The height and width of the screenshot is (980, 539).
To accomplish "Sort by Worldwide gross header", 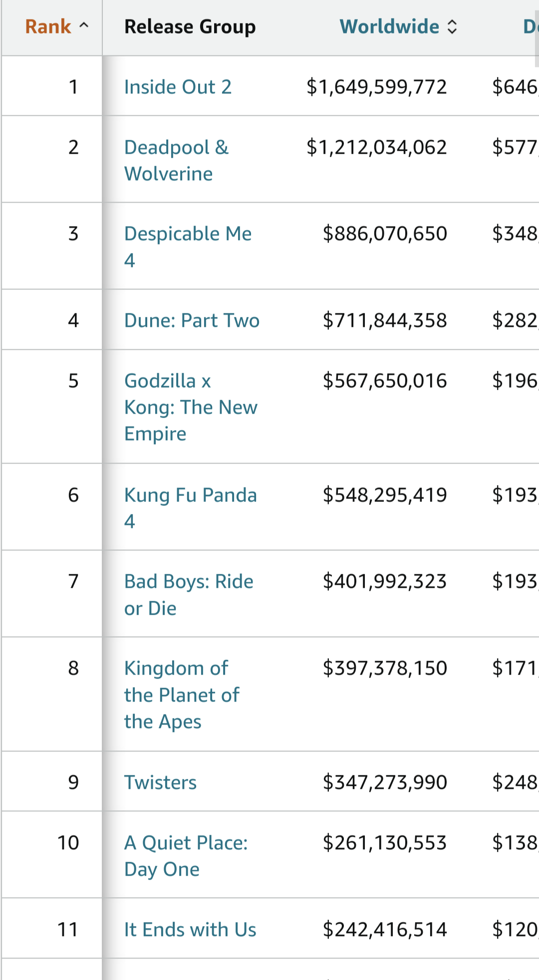I will [x=389, y=26].
